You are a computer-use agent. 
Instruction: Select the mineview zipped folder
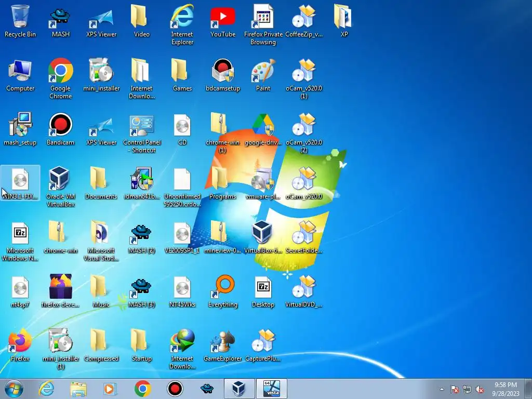coord(222,237)
